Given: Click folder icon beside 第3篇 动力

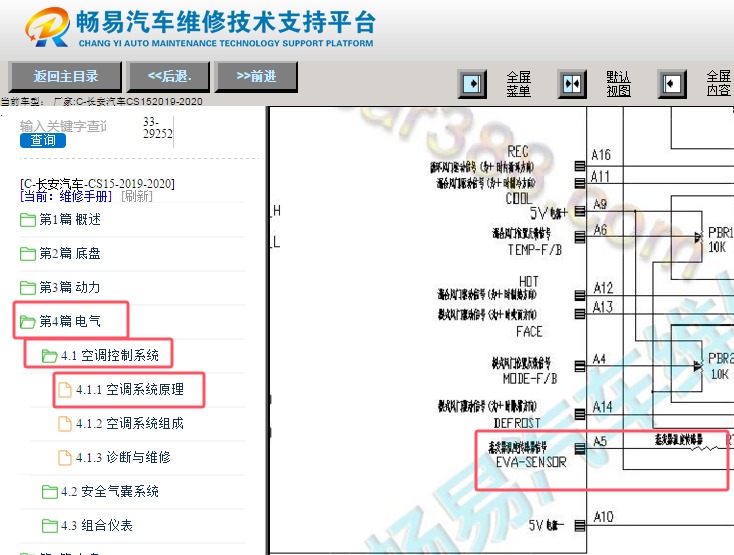Looking at the screenshot, I should 28,288.
